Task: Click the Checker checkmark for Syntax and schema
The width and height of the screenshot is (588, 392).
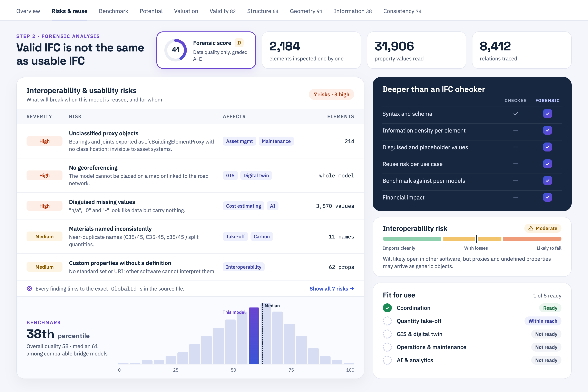Action: click(516, 114)
